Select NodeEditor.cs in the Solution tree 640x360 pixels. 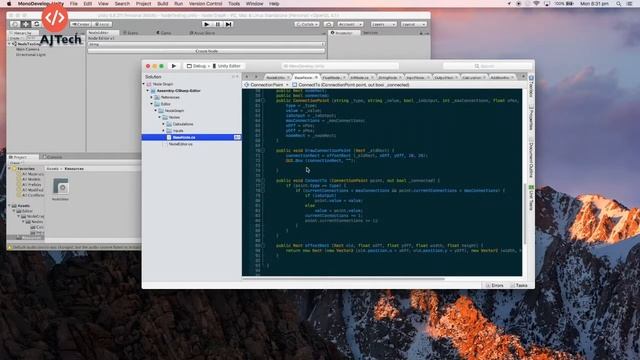coord(180,144)
